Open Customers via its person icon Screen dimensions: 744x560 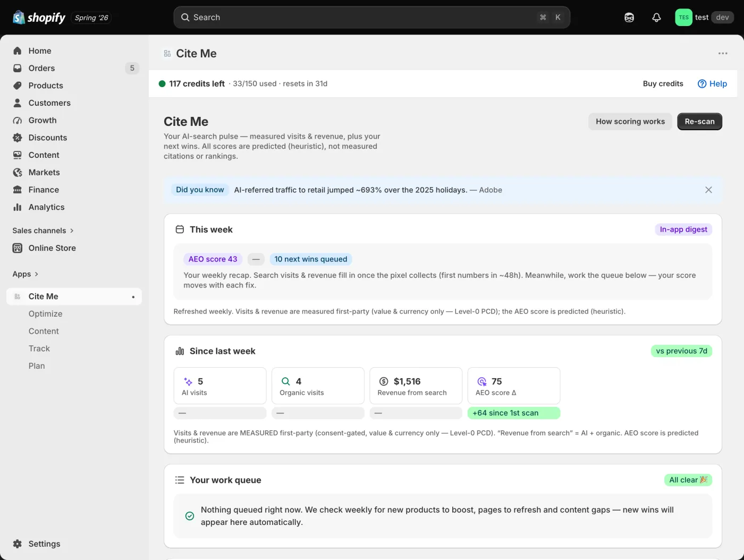point(18,103)
